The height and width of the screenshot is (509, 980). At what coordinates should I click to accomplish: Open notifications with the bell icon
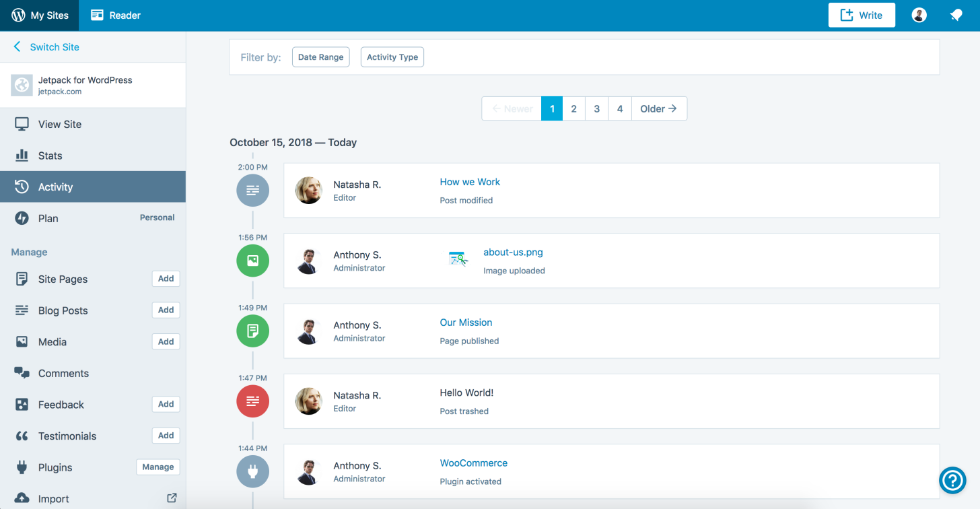tap(956, 14)
